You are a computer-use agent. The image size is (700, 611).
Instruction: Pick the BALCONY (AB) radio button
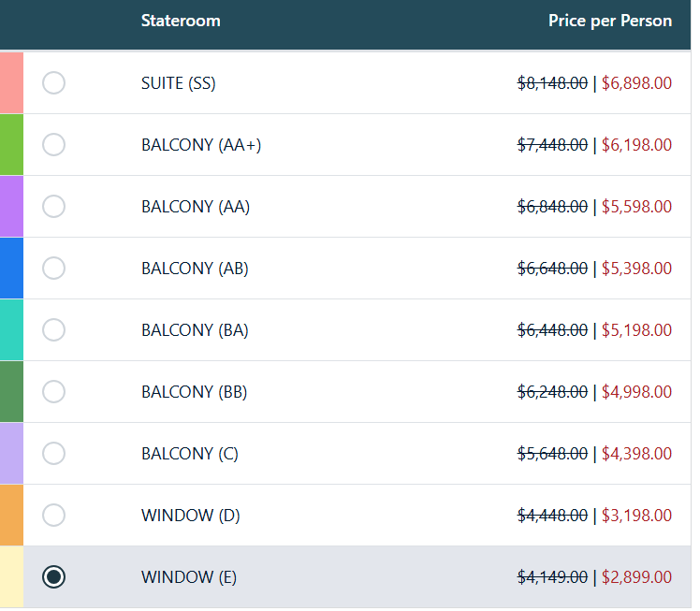pos(53,269)
